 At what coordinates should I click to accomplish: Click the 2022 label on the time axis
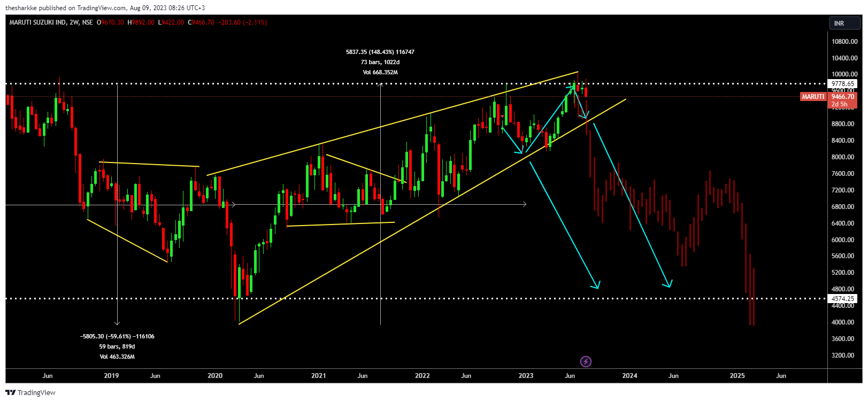point(423,376)
